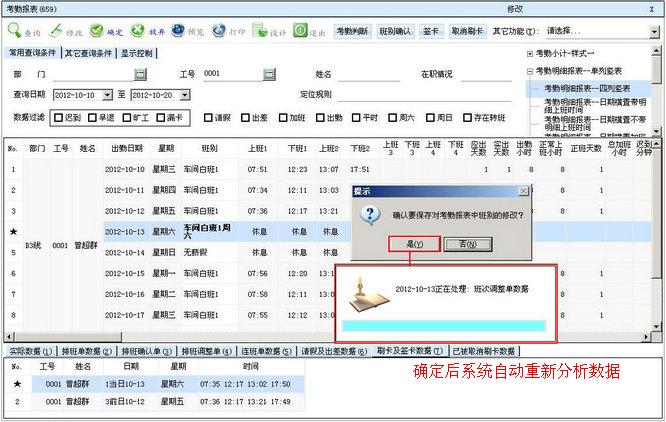Open the start date 2012-10-10 dropdown

(x=107, y=95)
